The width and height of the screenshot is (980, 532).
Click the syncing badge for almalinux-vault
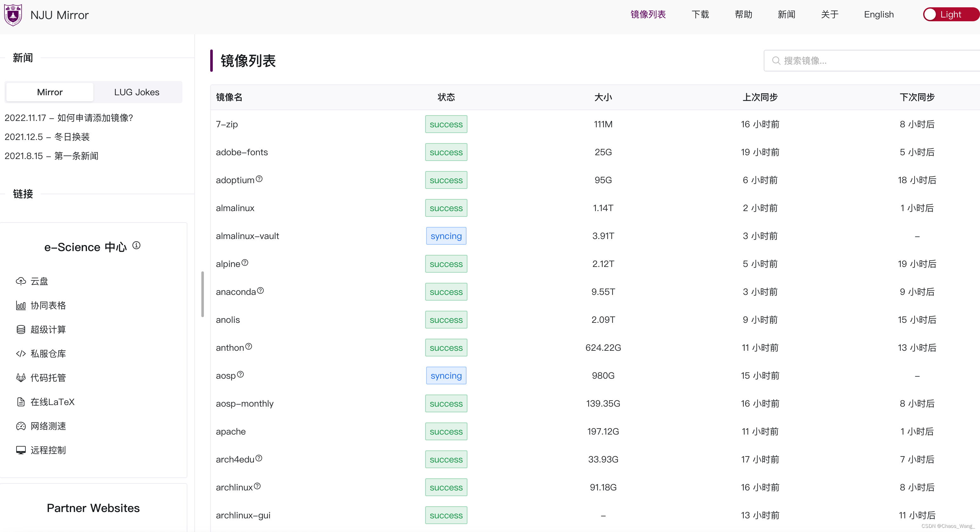point(446,236)
